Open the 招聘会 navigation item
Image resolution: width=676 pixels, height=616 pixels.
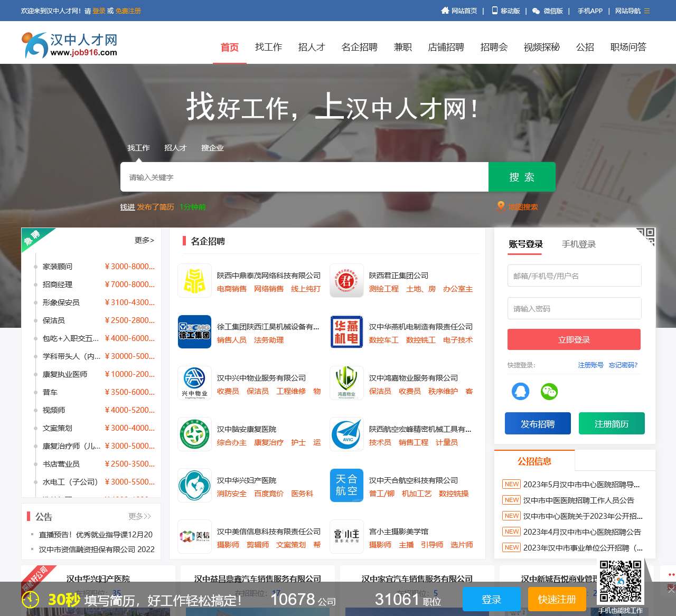(494, 47)
